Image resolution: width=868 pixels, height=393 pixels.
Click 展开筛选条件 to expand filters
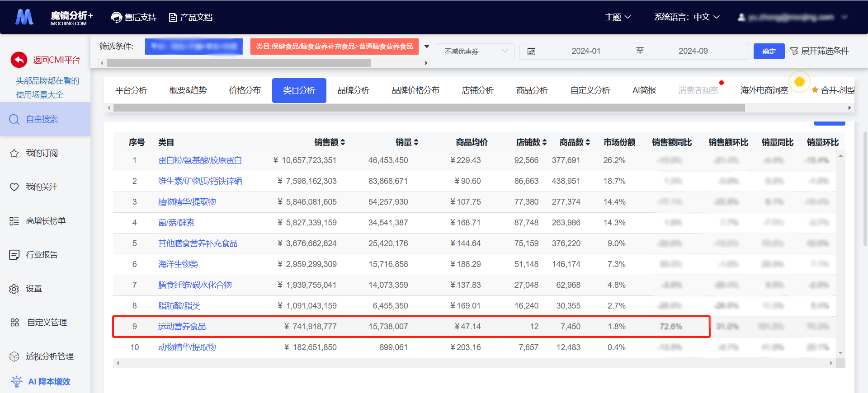[825, 51]
